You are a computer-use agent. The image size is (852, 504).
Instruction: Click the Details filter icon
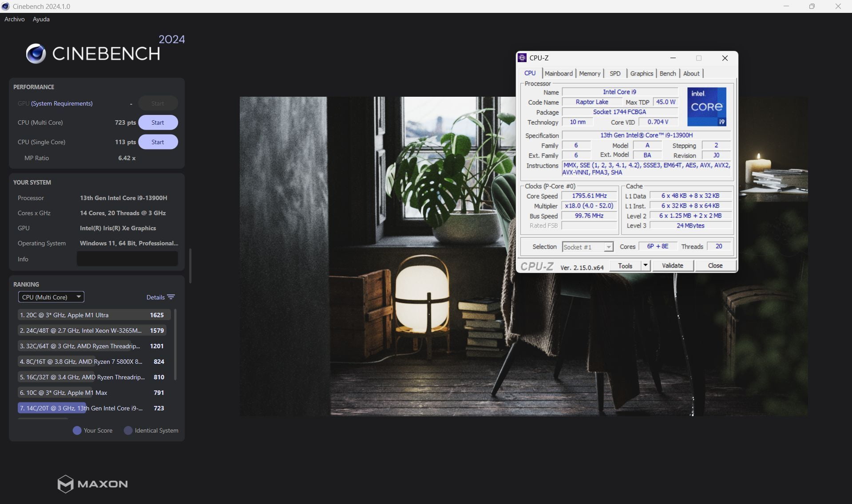[171, 297]
